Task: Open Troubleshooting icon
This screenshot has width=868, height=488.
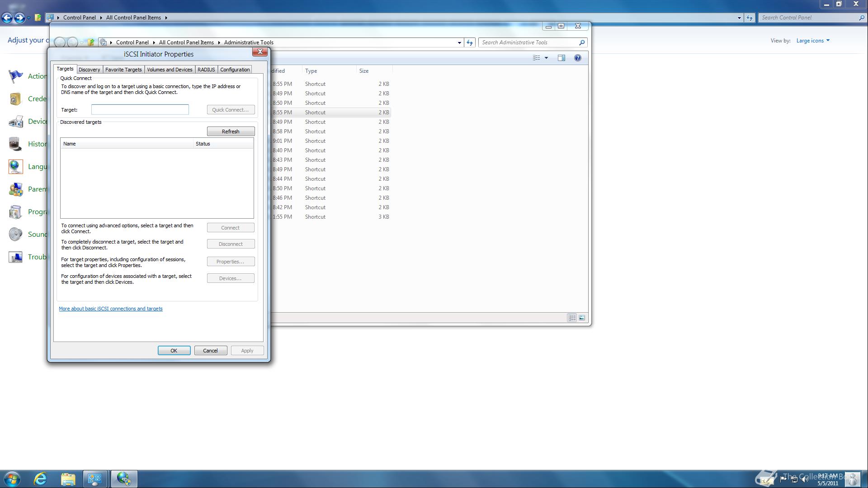Action: coord(15,257)
